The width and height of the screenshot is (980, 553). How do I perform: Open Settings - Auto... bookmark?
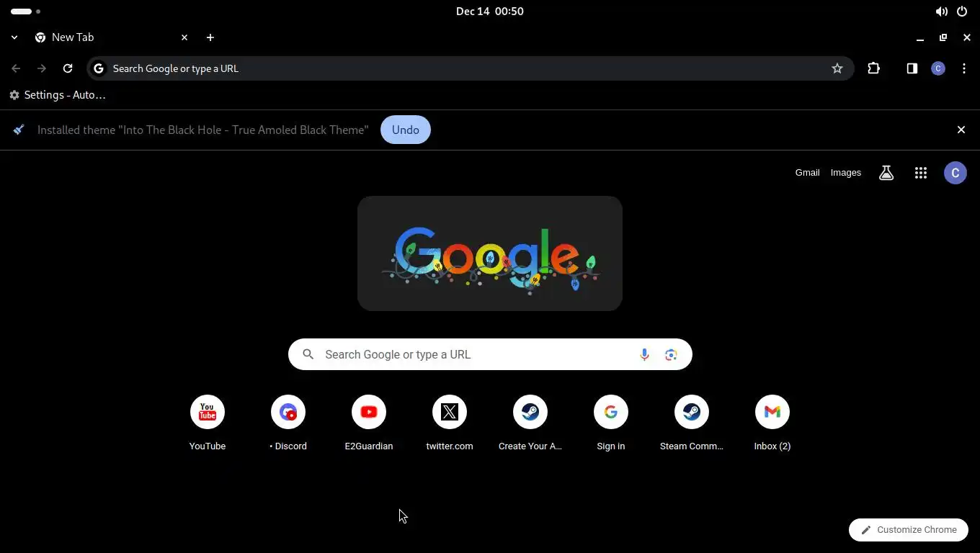click(58, 95)
